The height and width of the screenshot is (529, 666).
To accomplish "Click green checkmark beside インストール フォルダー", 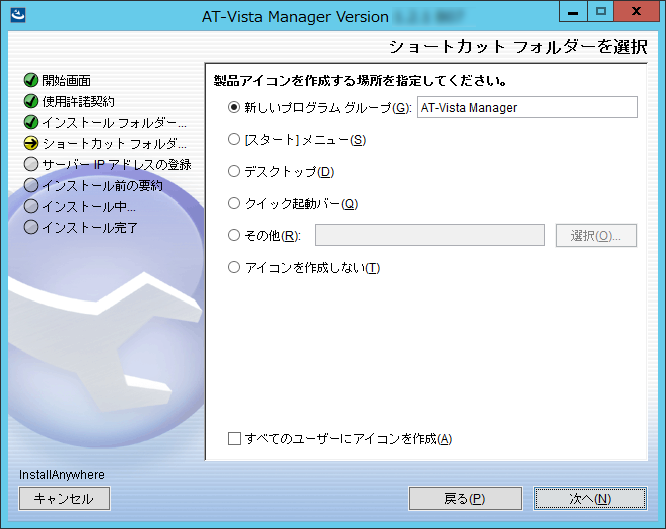I will [31, 122].
